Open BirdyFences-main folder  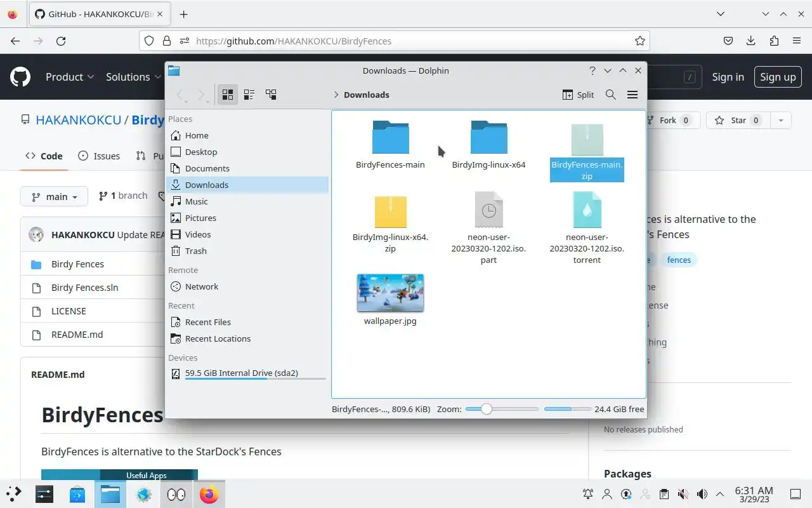(390, 145)
